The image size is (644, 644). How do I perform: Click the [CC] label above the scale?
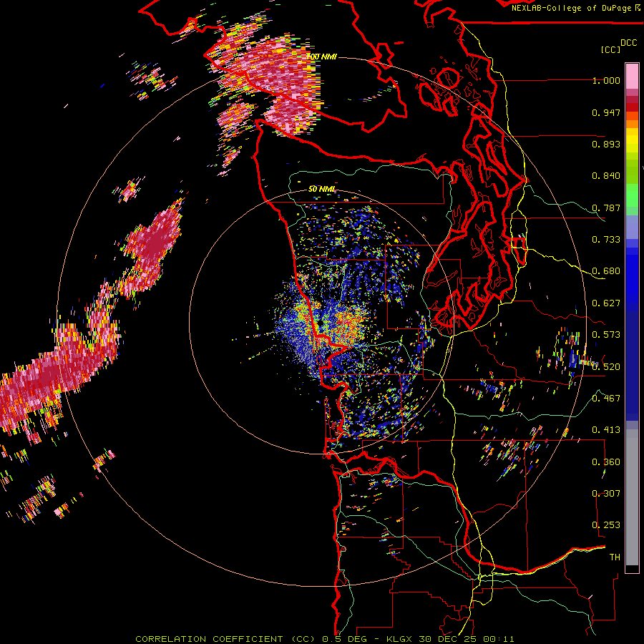(x=610, y=49)
